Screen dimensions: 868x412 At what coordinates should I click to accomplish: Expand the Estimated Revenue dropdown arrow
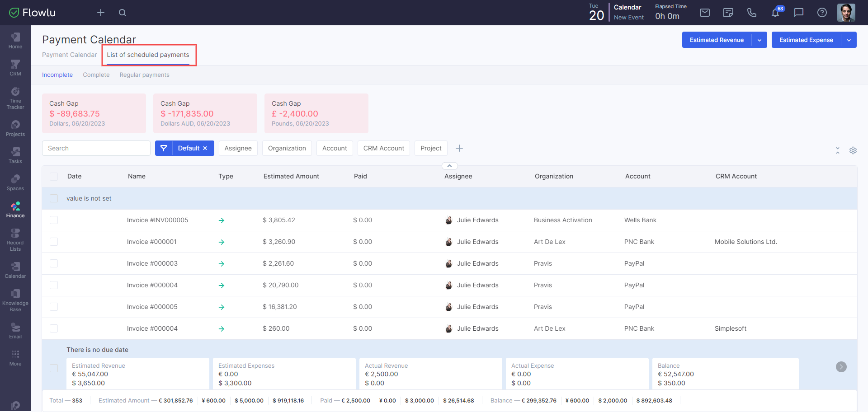[x=759, y=40]
